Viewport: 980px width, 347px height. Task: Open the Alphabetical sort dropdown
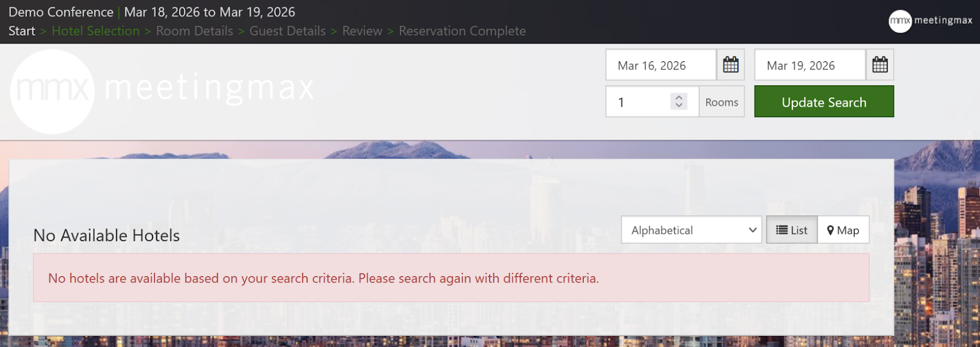(x=692, y=230)
